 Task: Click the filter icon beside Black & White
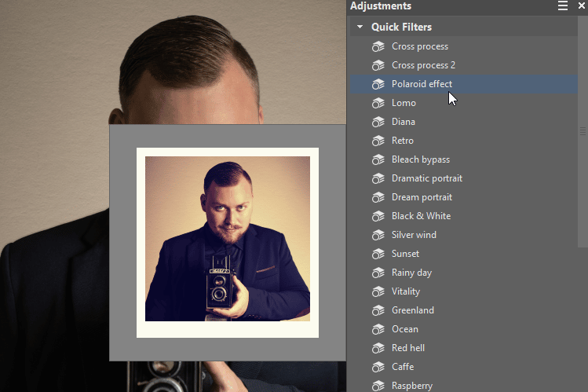(378, 216)
